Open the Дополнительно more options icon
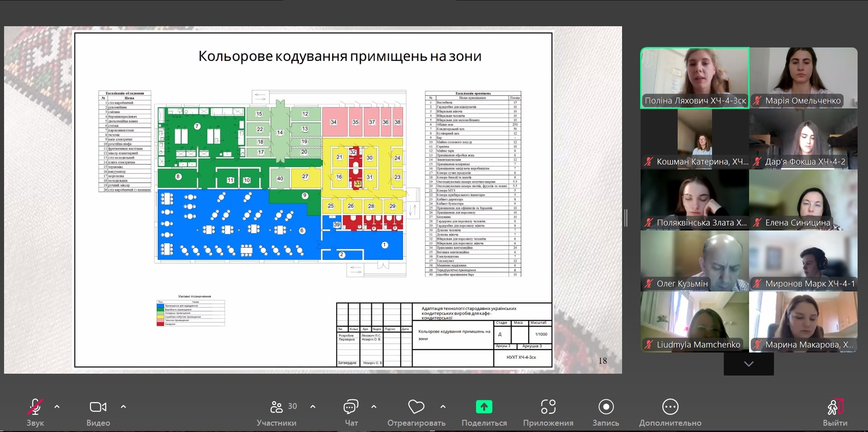This screenshot has height=432, width=868. (x=670, y=407)
